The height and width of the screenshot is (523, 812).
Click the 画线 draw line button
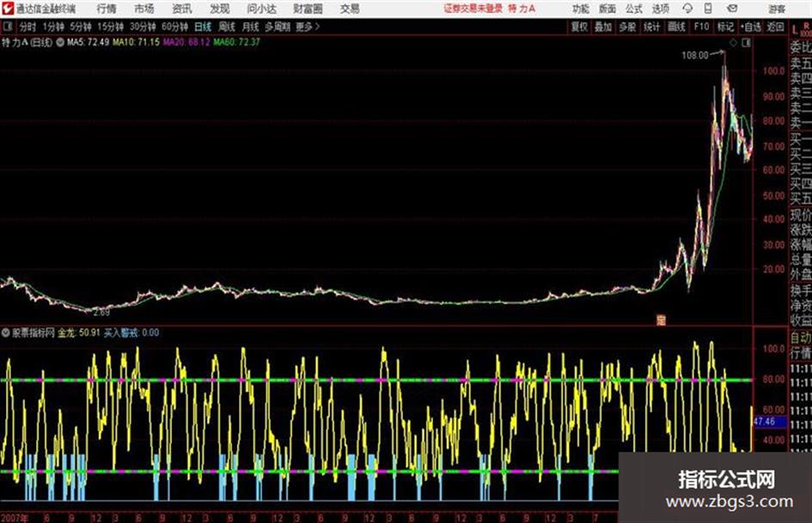tap(676, 27)
